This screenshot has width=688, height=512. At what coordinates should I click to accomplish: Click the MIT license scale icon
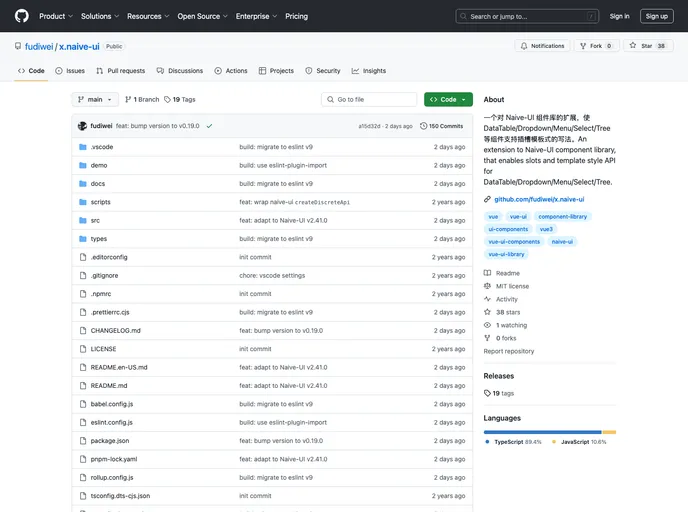point(487,286)
